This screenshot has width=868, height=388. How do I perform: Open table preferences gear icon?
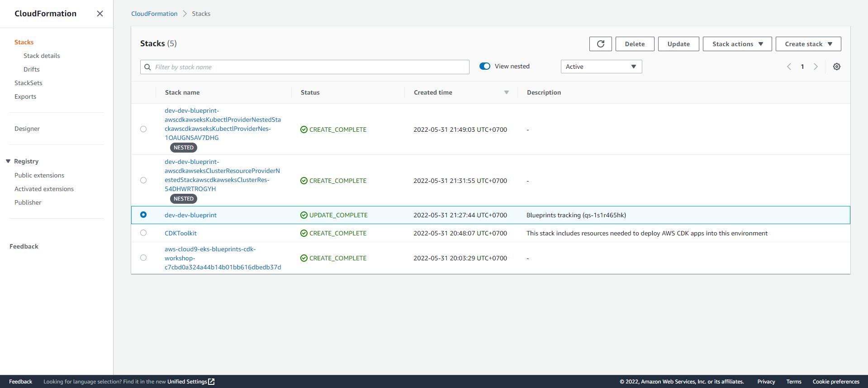click(x=837, y=67)
